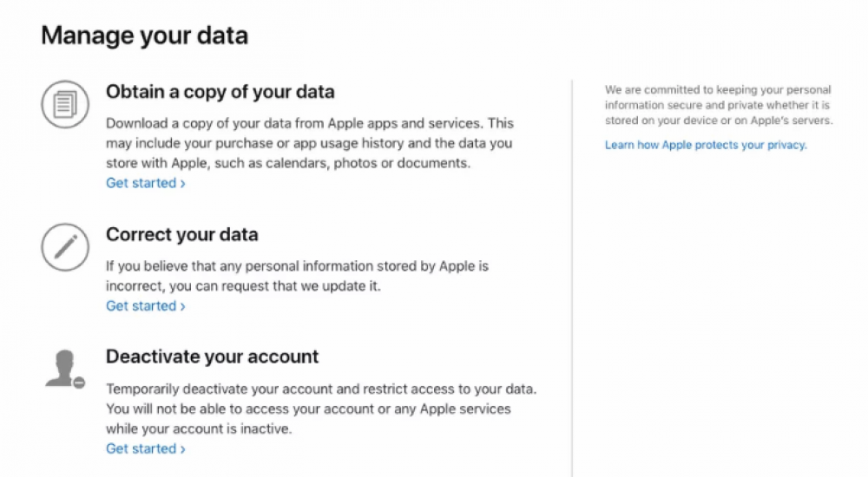The width and height of the screenshot is (868, 477).
Task: Click the Manage your data page title
Action: 144,36
